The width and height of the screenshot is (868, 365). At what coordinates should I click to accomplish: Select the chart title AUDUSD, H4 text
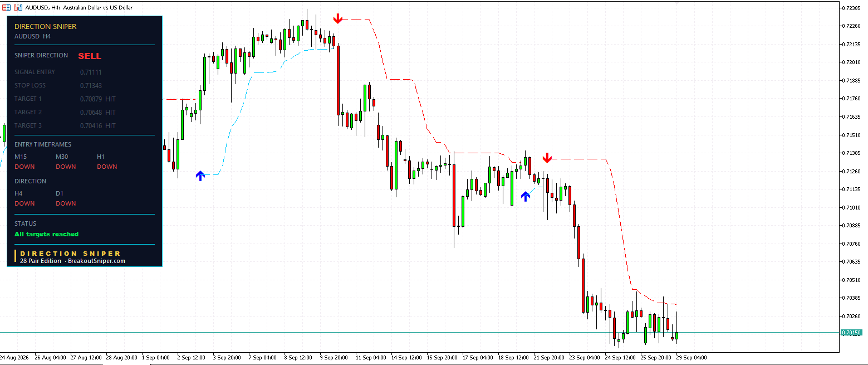[43, 7]
